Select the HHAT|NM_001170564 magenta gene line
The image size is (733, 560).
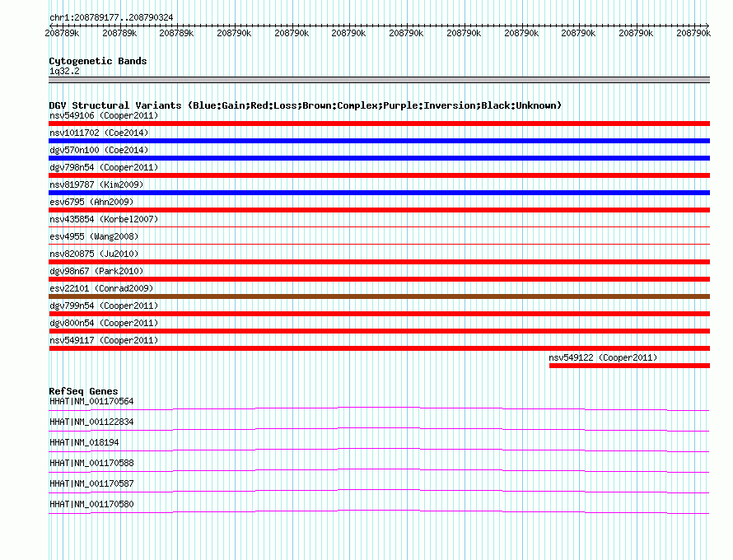tap(379, 409)
